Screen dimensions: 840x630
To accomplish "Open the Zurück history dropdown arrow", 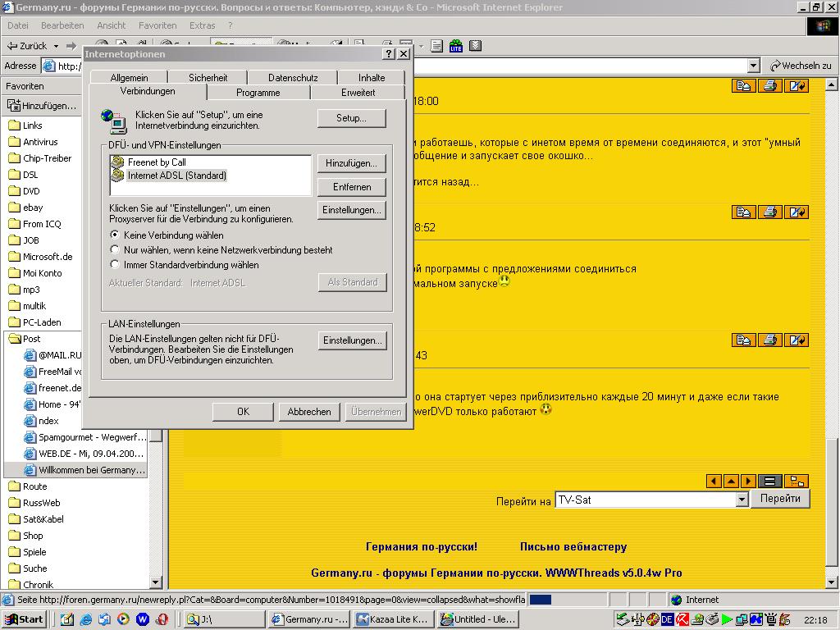I will (x=56, y=46).
